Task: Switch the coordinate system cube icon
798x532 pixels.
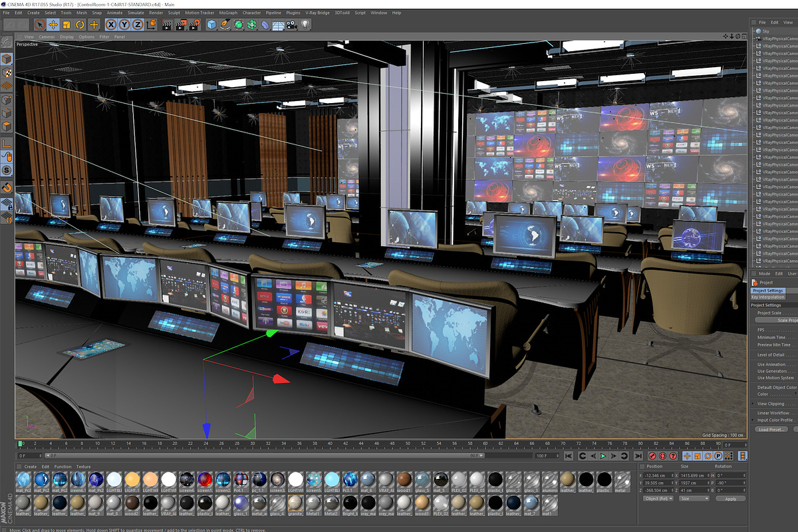Action: 152,25
